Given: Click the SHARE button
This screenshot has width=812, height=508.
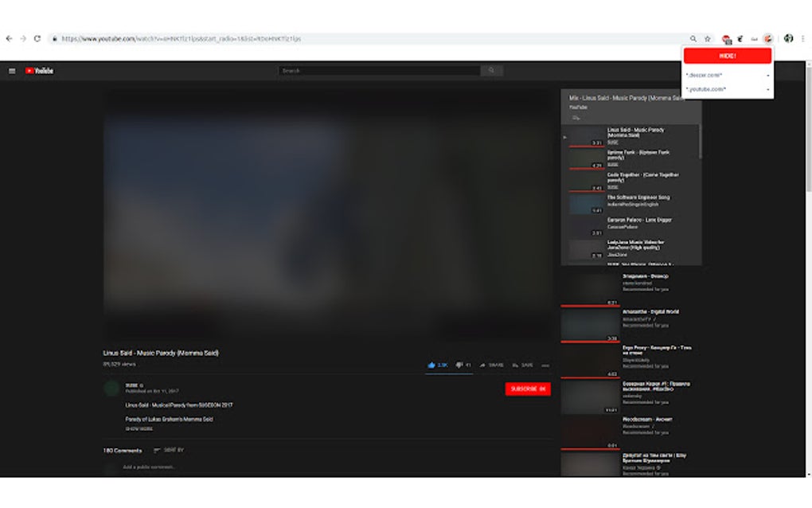Looking at the screenshot, I should pyautogui.click(x=491, y=365).
